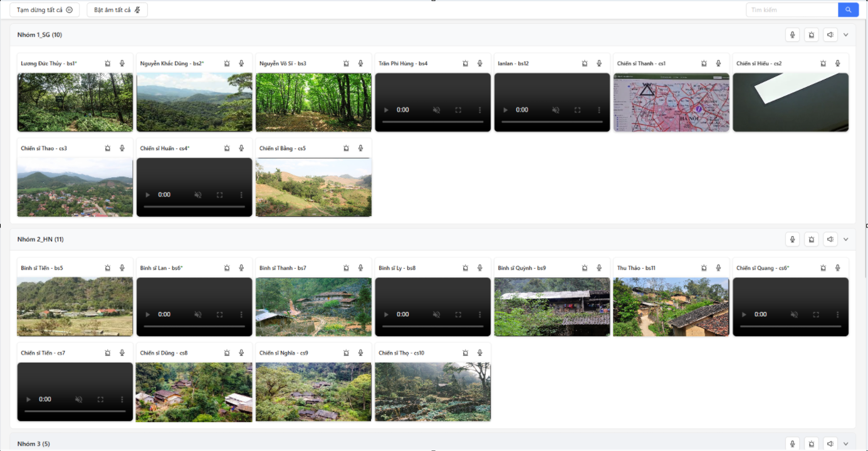Collapse the Nhóm 1_SG group chevron
Screen dimensions: 868x451
click(x=845, y=35)
